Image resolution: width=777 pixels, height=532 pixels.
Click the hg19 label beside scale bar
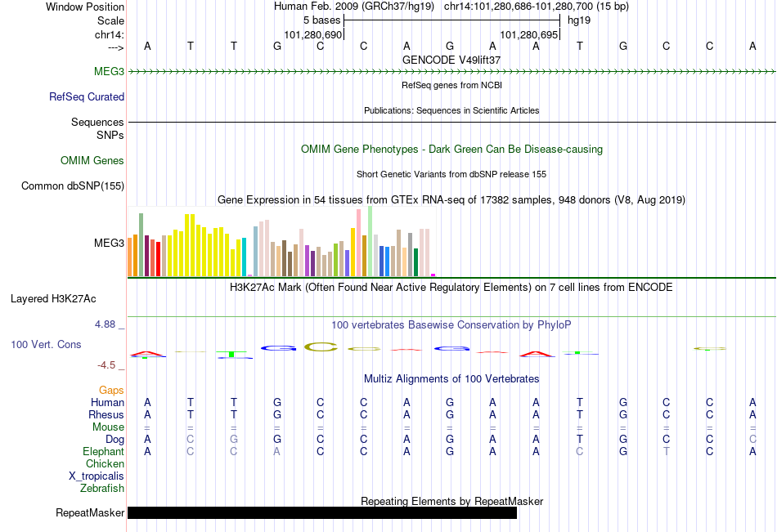click(579, 20)
